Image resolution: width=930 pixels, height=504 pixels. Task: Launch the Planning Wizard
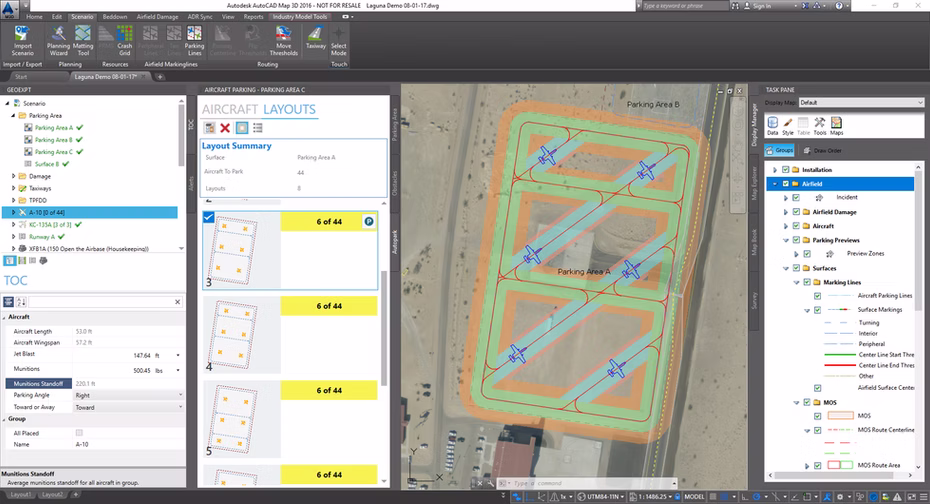point(58,40)
